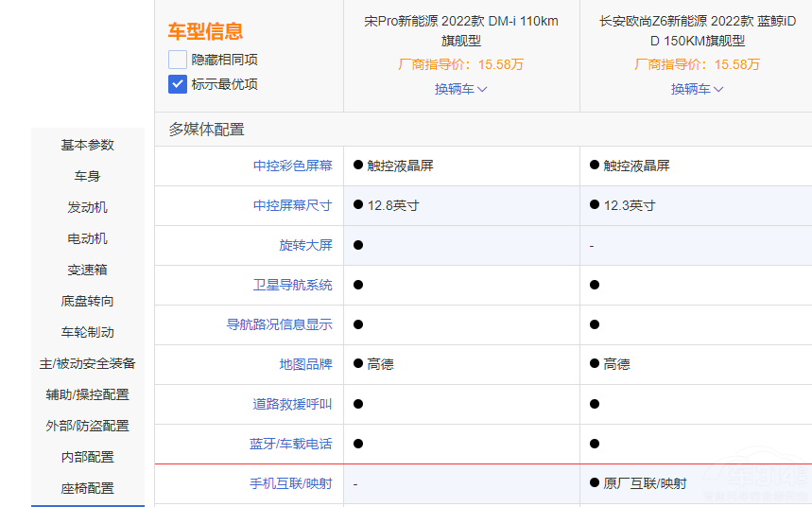Click the 多媒体配置 section header

tap(206, 130)
